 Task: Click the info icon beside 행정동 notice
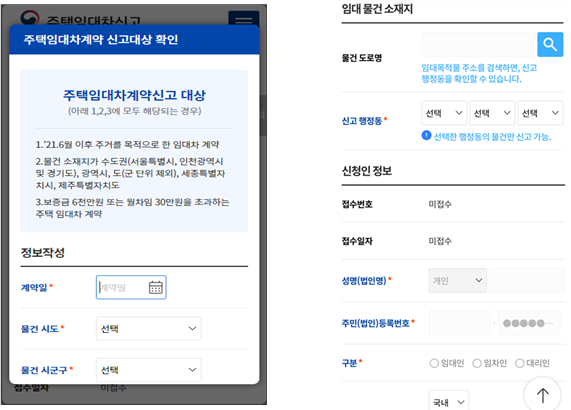point(426,136)
